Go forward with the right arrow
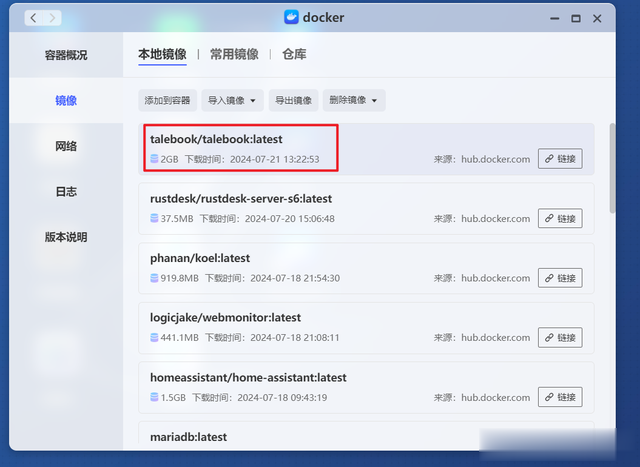Screen dimensions: 640x467 coord(52,18)
